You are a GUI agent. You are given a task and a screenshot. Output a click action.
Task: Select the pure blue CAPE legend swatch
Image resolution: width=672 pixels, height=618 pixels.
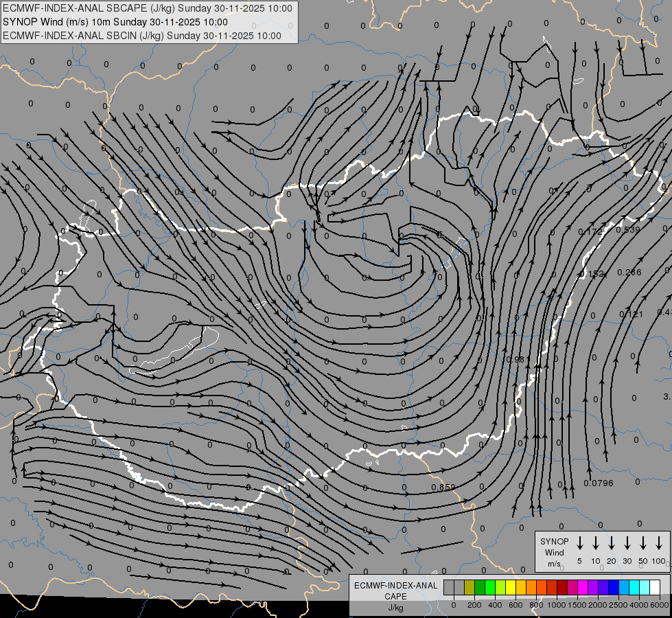(x=614, y=587)
